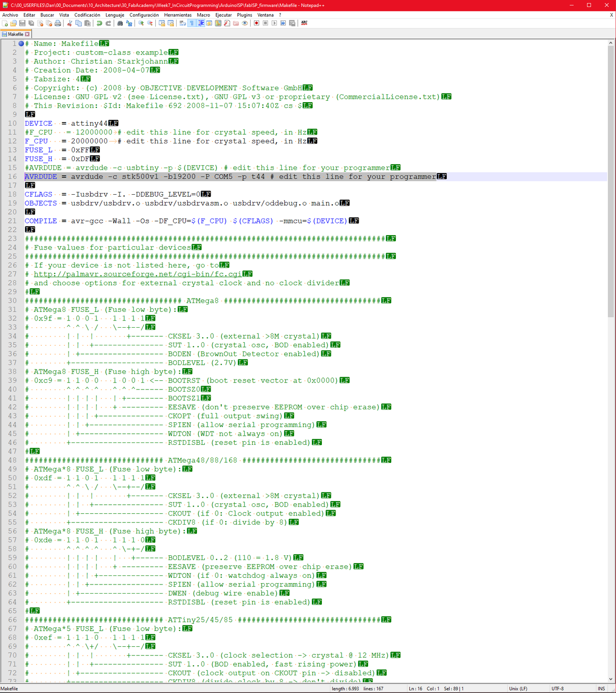Click the vertical scrollbar thumb
The height and width of the screenshot is (693, 616).
611,182
